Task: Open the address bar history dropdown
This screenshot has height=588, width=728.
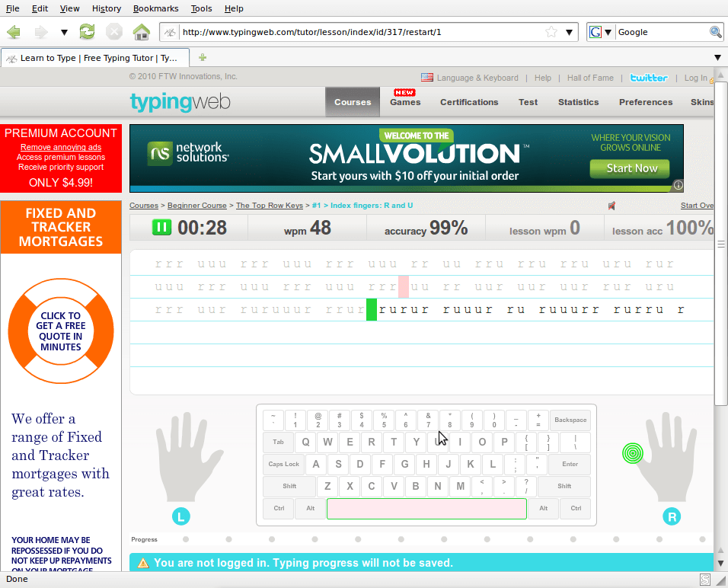Action: (x=568, y=32)
